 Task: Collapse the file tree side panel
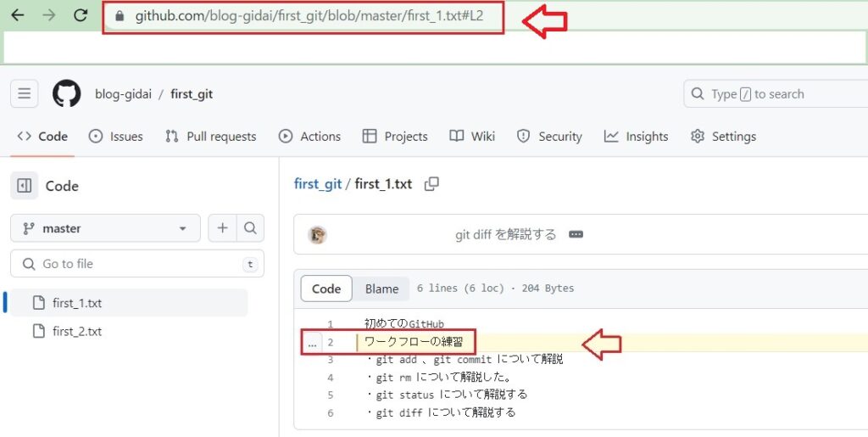(25, 186)
